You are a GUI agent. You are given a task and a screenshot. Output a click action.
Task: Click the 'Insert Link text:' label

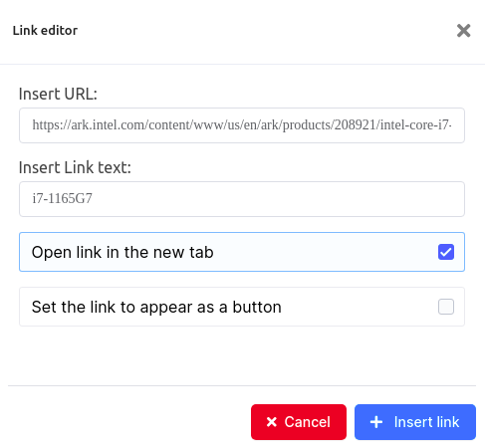pos(75,167)
